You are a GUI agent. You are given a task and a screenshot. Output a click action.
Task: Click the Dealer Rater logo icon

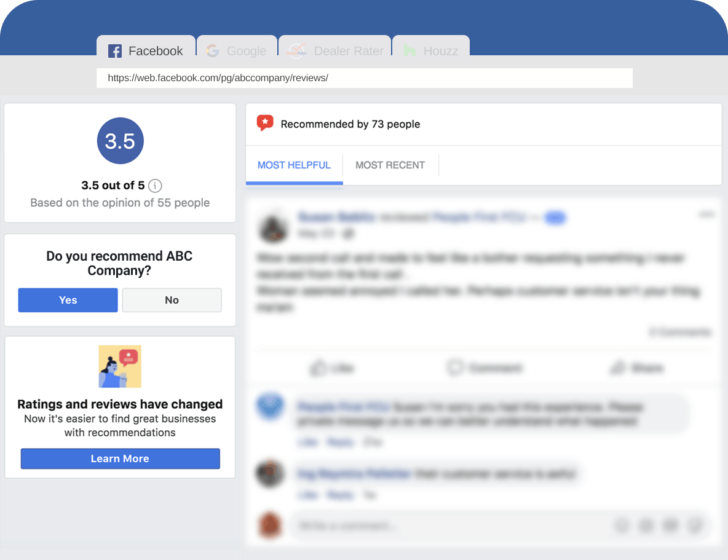[297, 50]
